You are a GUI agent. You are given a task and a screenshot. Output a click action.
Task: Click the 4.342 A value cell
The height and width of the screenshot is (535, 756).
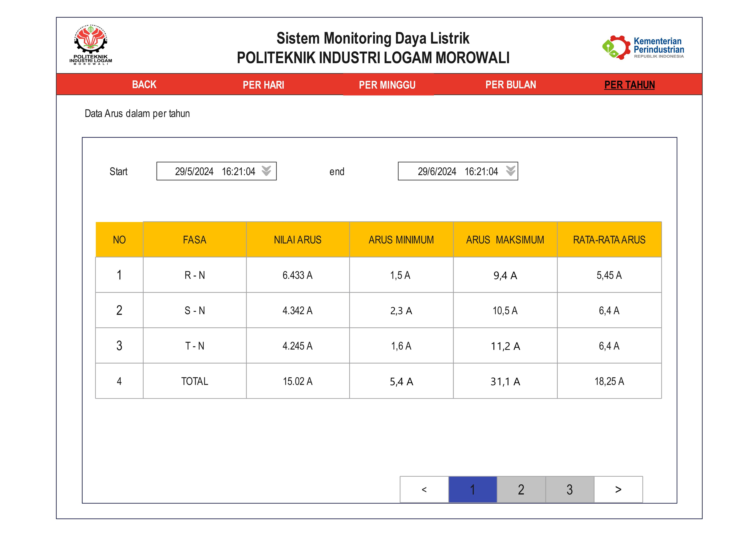tap(298, 310)
